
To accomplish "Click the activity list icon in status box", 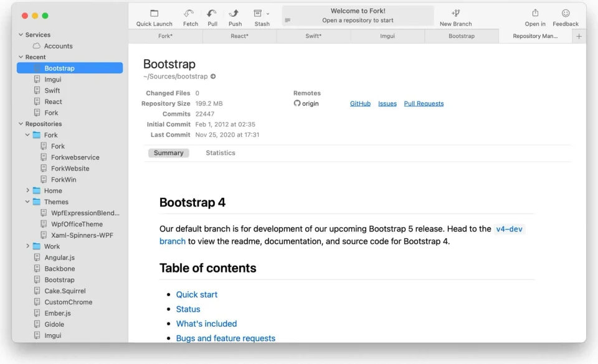I will 288,20.
